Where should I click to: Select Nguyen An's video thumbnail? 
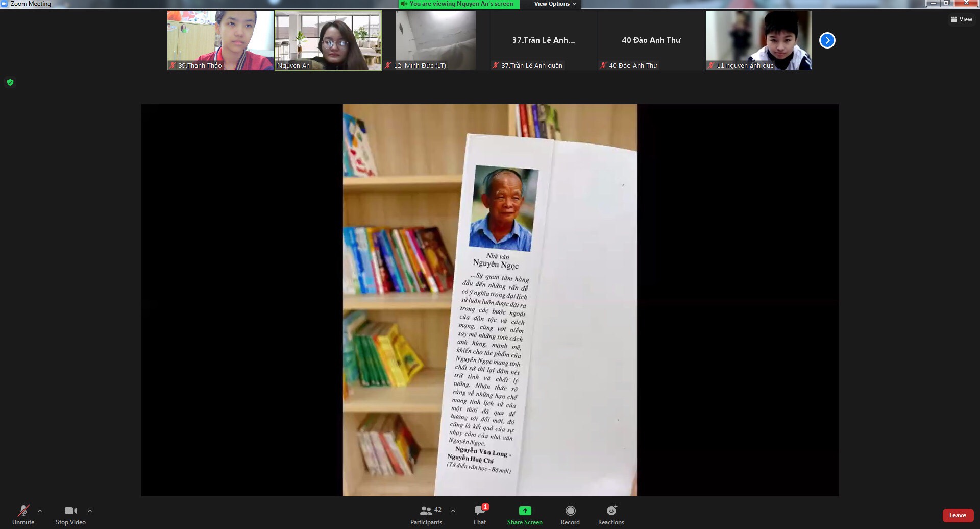pos(328,40)
